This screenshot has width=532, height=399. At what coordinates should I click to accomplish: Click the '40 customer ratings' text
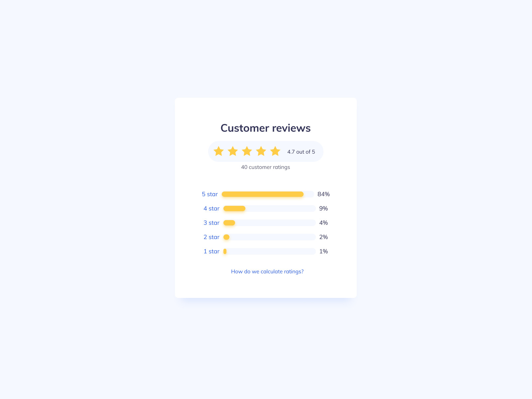click(265, 167)
